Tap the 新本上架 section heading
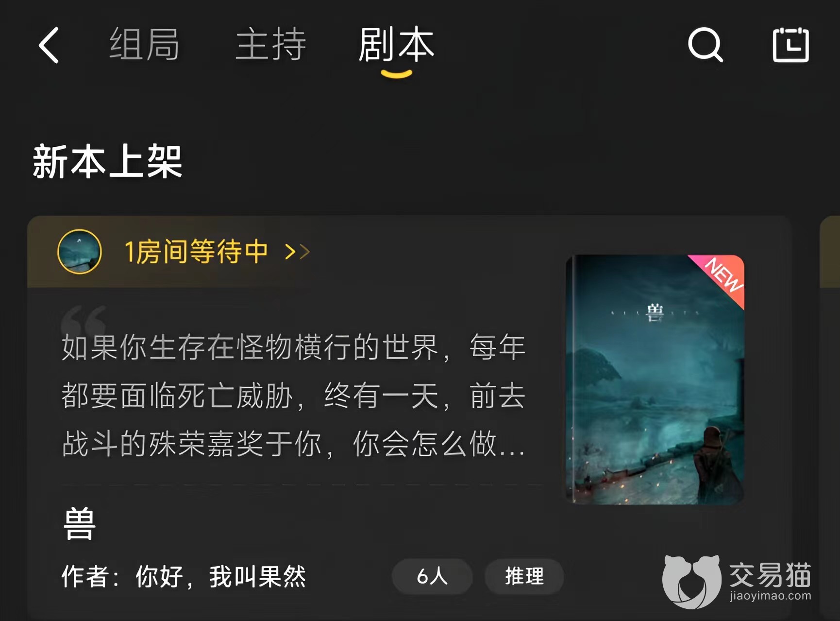This screenshot has width=840, height=621. 107,162
